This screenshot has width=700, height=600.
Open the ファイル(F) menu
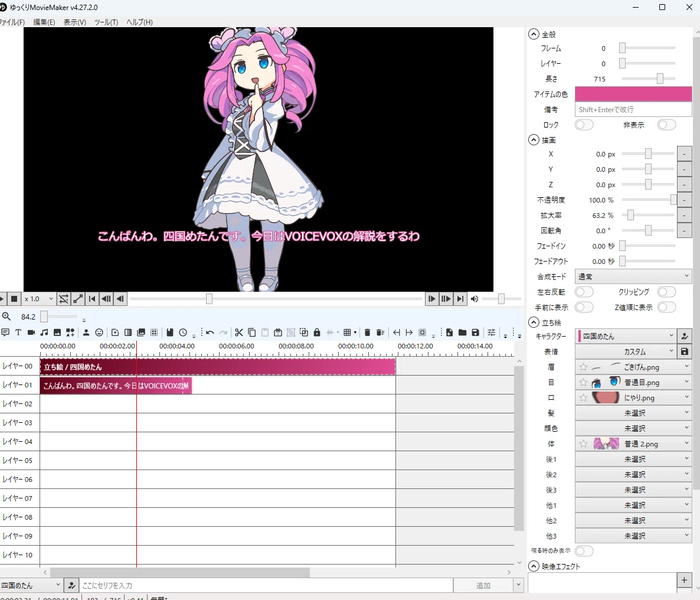click(12, 22)
